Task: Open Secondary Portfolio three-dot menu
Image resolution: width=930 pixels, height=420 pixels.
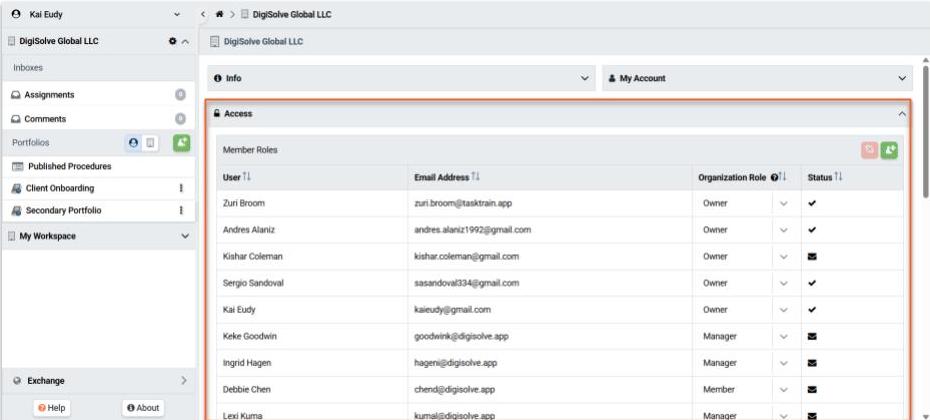Action: pos(181,210)
